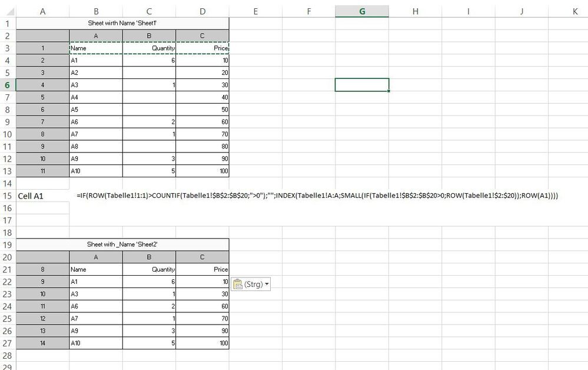
Task: Select row header 6
Action: (x=8, y=85)
